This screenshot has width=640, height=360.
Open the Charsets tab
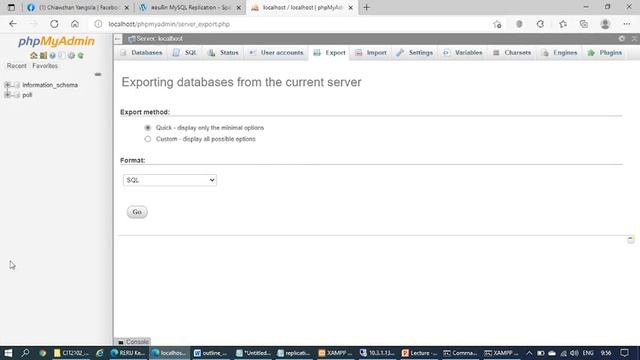point(512,53)
